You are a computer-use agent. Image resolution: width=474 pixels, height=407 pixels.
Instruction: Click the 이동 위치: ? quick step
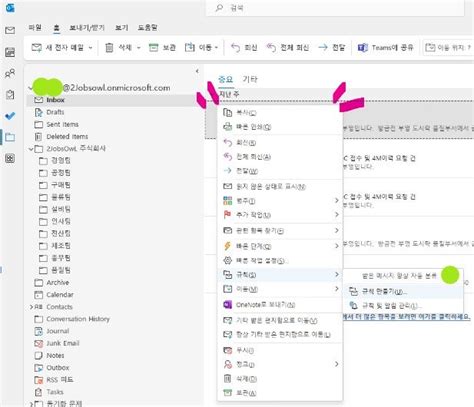coord(448,48)
